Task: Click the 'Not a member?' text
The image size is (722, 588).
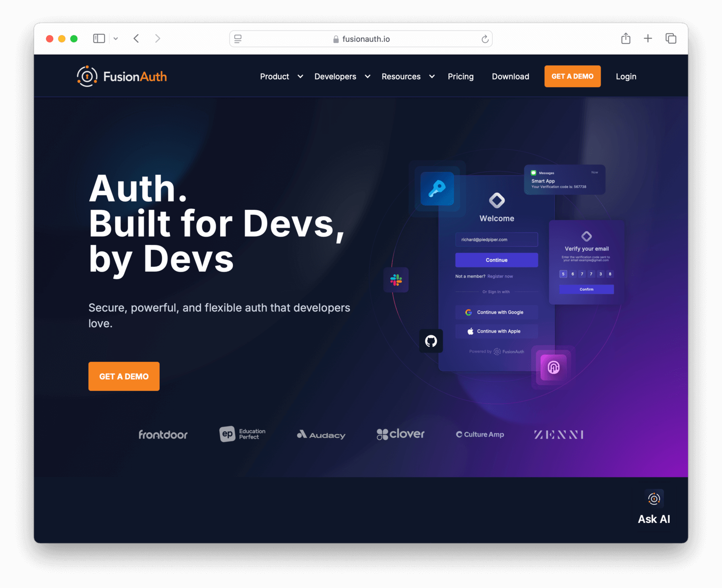Action: [x=470, y=276]
